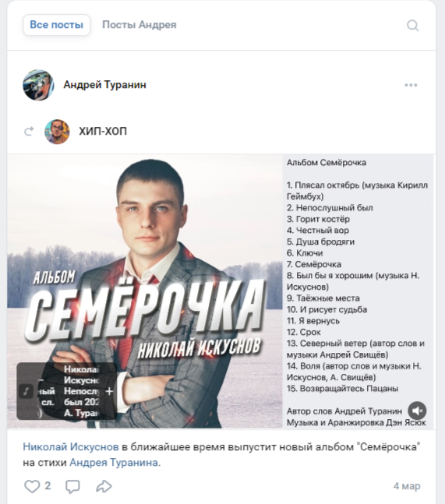This screenshot has width=445, height=504.
Task: Open the Андрей Туранин author name
Action: point(104,85)
